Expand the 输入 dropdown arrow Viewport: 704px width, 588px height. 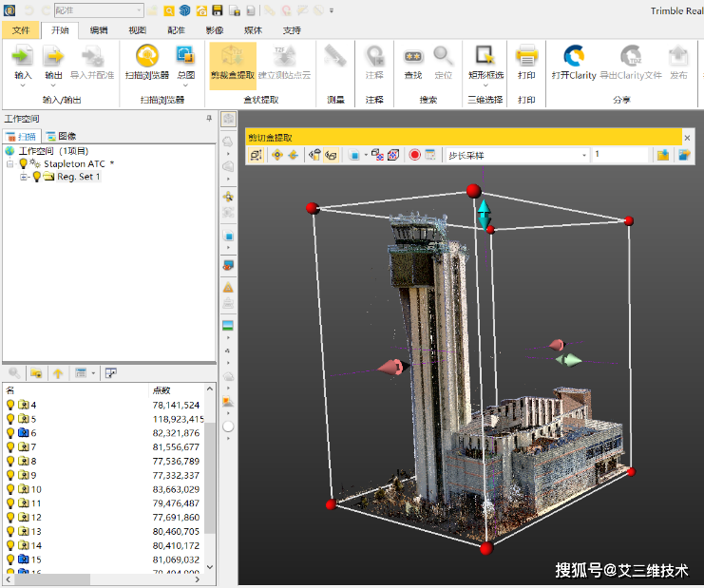[23, 85]
